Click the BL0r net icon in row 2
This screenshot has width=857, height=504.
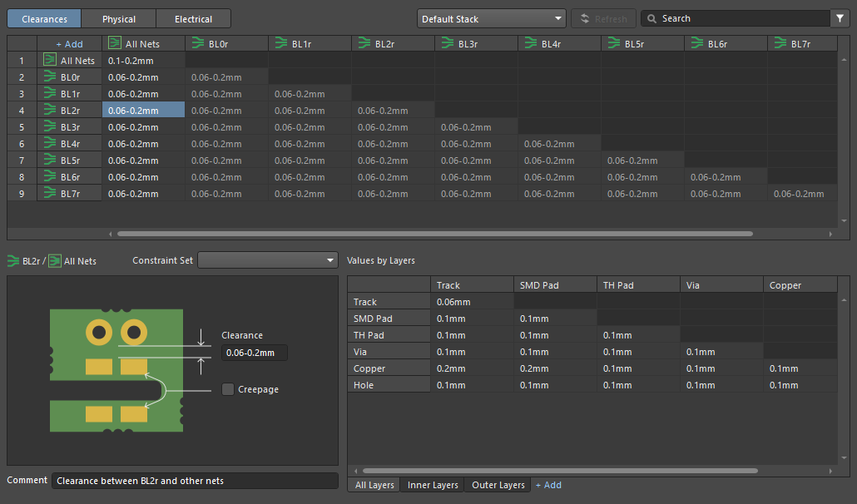tap(50, 77)
